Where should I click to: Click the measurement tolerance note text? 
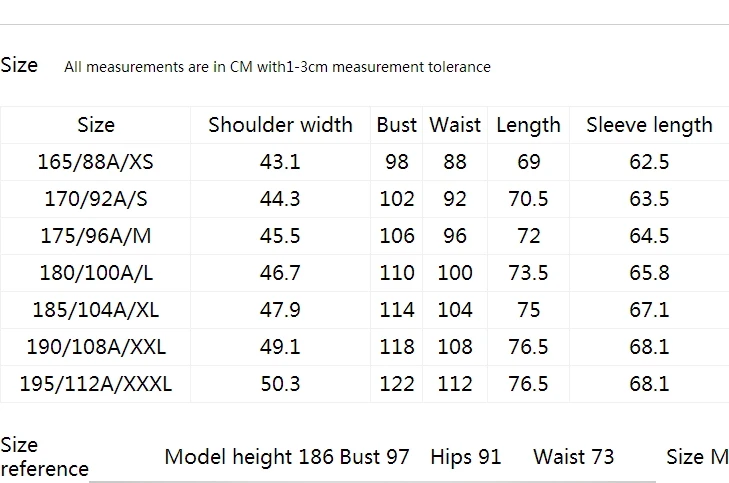[x=278, y=67]
